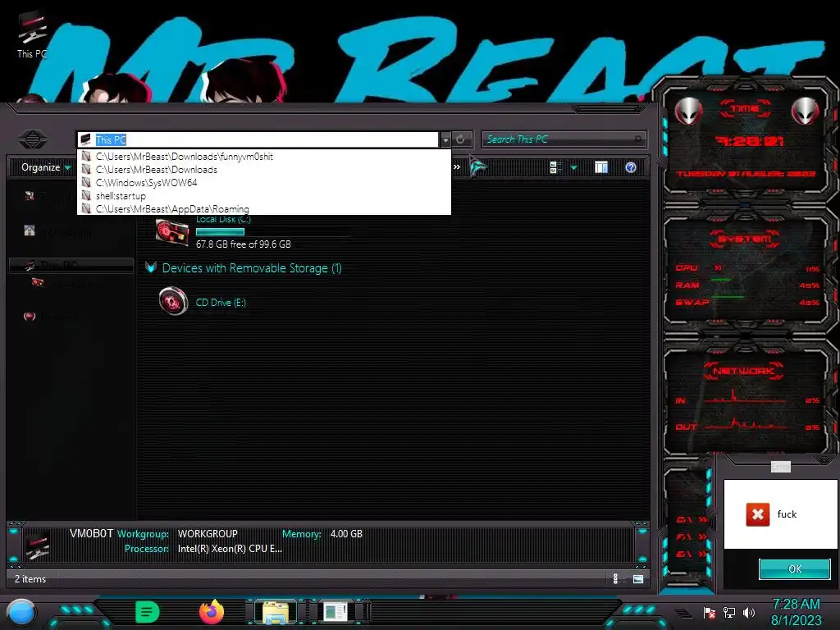Click the 67.8 GB free of 99.6 GB text
This screenshot has width=840, height=630.
243,244
